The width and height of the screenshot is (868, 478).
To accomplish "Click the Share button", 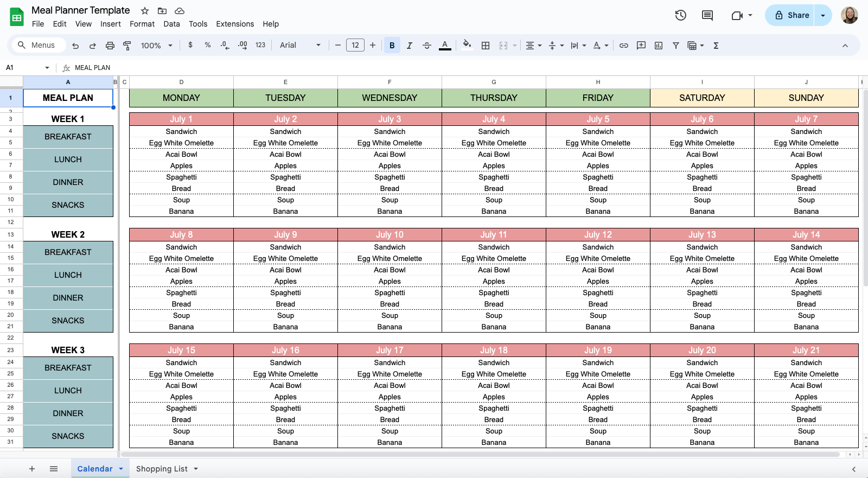I will pyautogui.click(x=791, y=15).
